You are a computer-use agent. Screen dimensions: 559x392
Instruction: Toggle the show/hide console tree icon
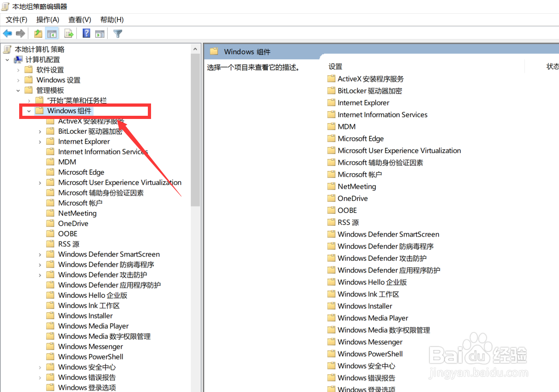[x=52, y=33]
